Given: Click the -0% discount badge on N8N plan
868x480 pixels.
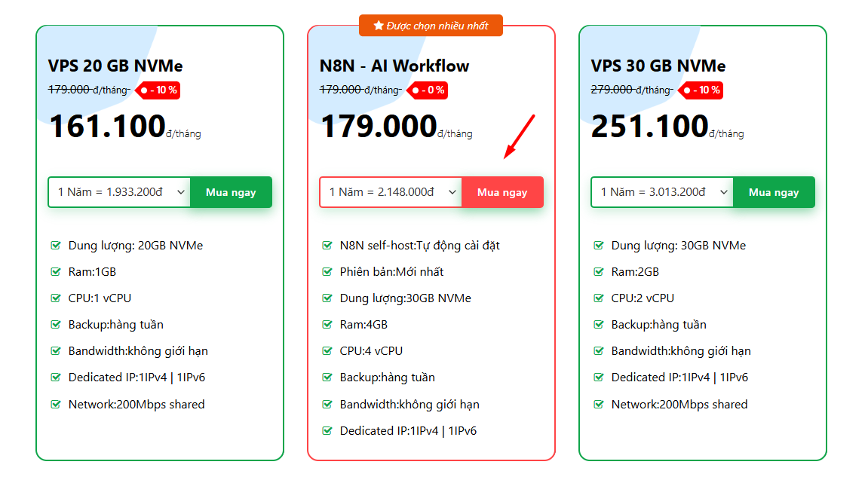Looking at the screenshot, I should tap(428, 90).
